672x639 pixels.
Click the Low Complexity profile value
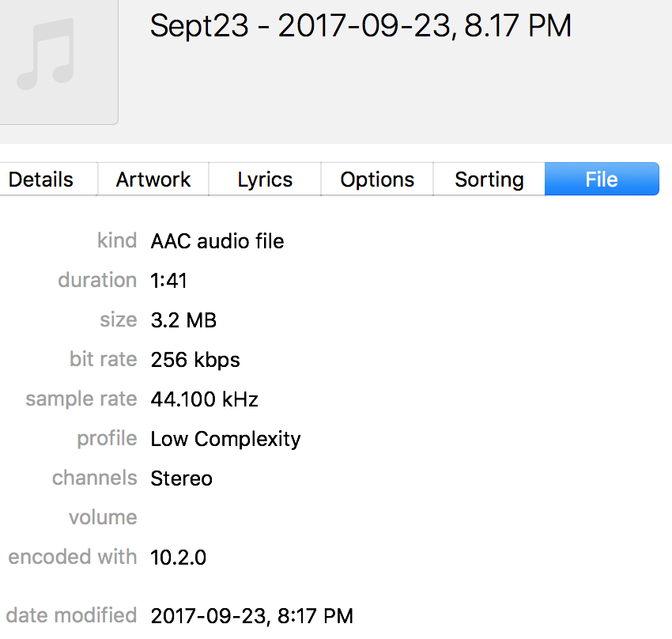[x=226, y=439]
